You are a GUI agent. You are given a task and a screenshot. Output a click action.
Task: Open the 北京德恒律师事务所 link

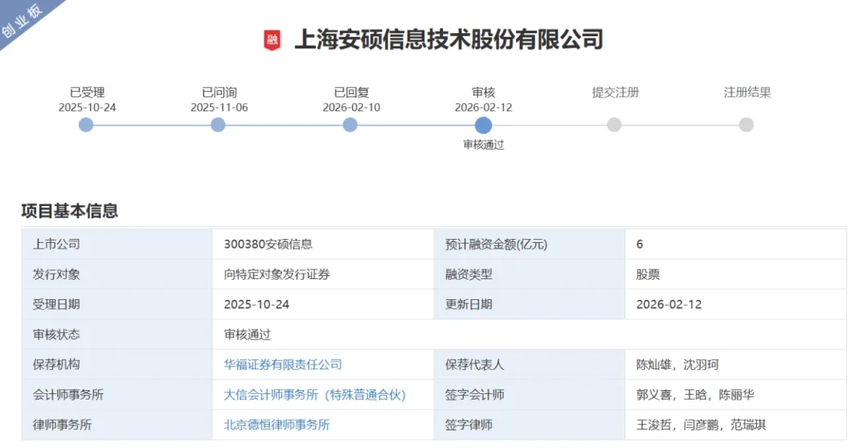pos(276,425)
